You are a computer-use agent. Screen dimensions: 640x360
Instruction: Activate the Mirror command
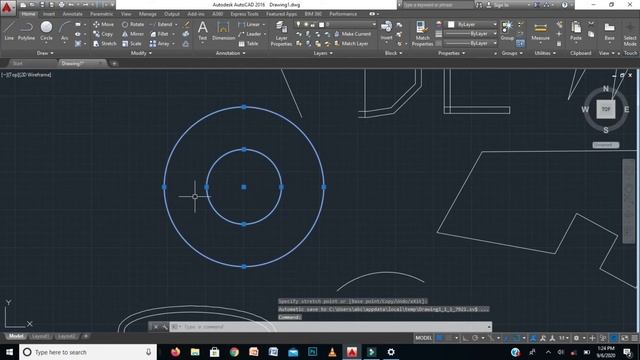[133, 34]
